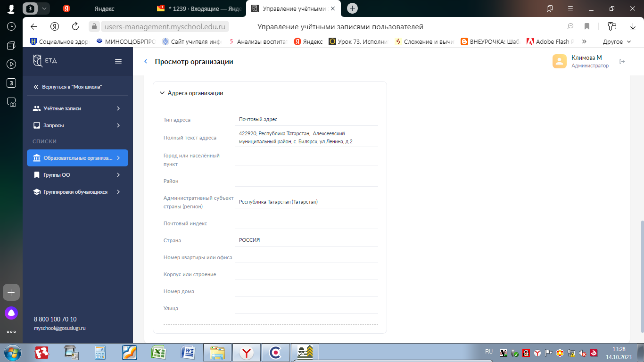
Task: Click the logout icon beside Администратор
Action: pyautogui.click(x=622, y=61)
